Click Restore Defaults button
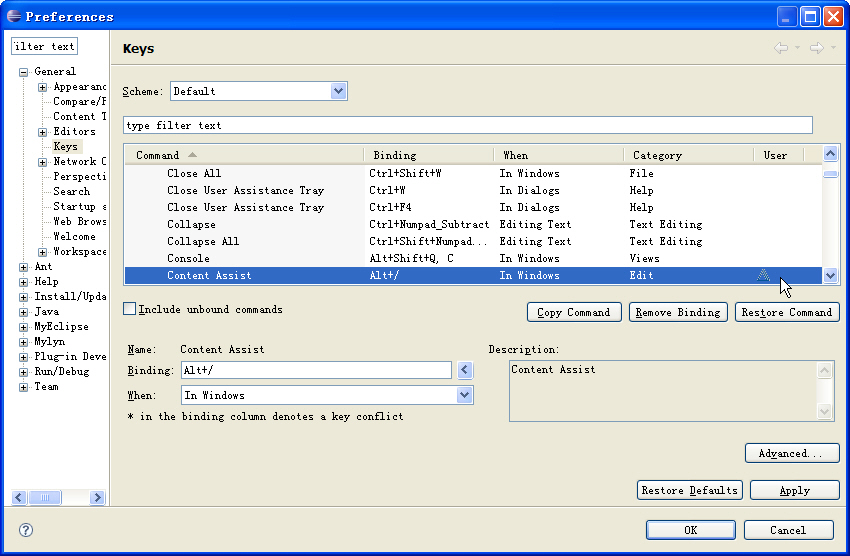The width and height of the screenshot is (850, 556). tap(690, 490)
